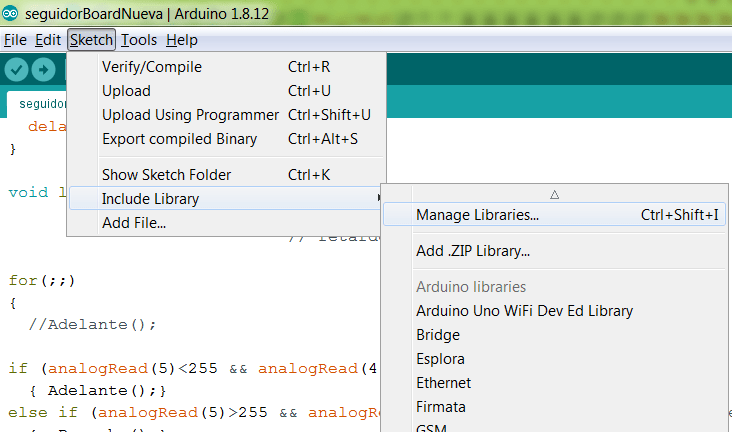Click the '//Adelante();' comment line
This screenshot has height=433, width=732.
[x=92, y=324]
